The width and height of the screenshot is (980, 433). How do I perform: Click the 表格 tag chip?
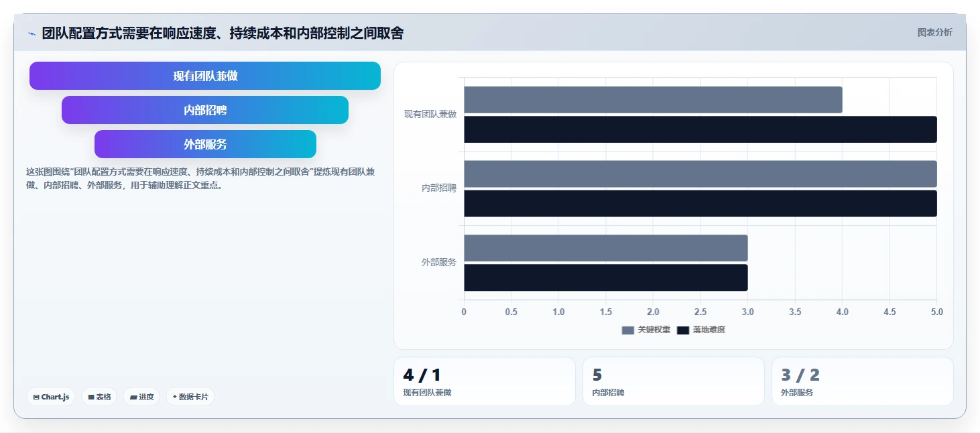(x=99, y=397)
